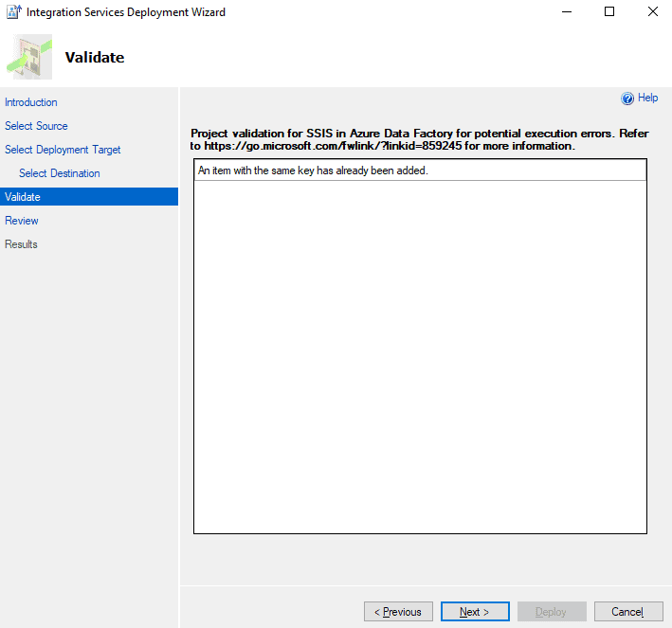Click the Previous button
672x628 pixels.
[x=398, y=611]
